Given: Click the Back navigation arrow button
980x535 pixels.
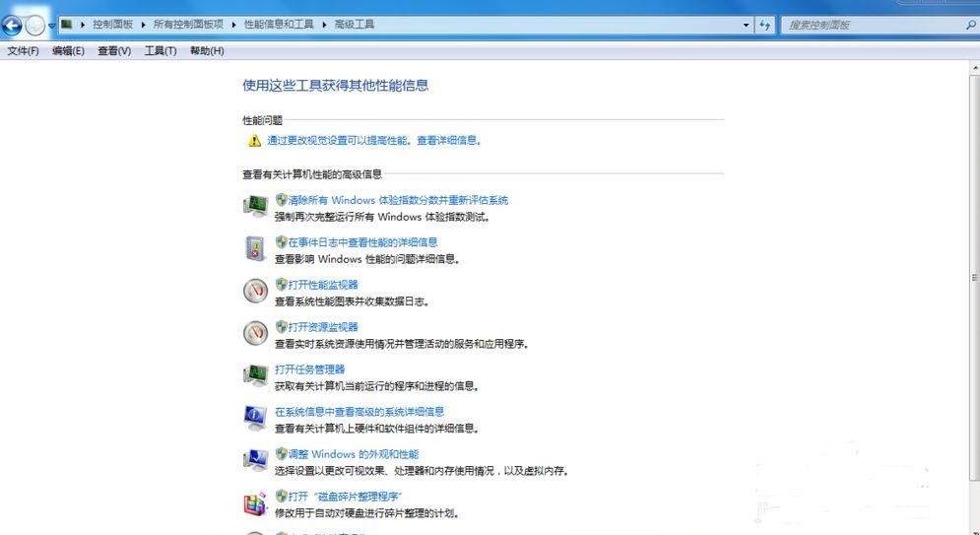Looking at the screenshot, I should (12, 26).
